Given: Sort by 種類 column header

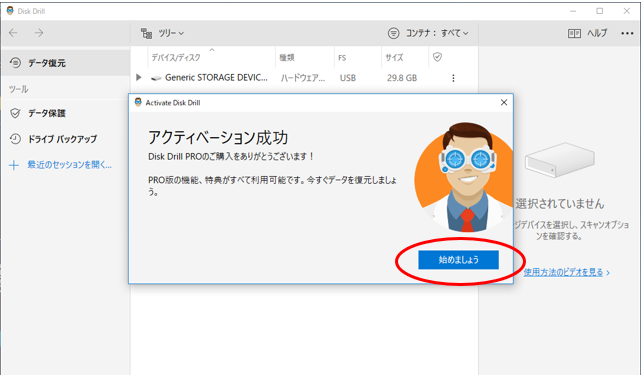Looking at the screenshot, I should tap(287, 57).
